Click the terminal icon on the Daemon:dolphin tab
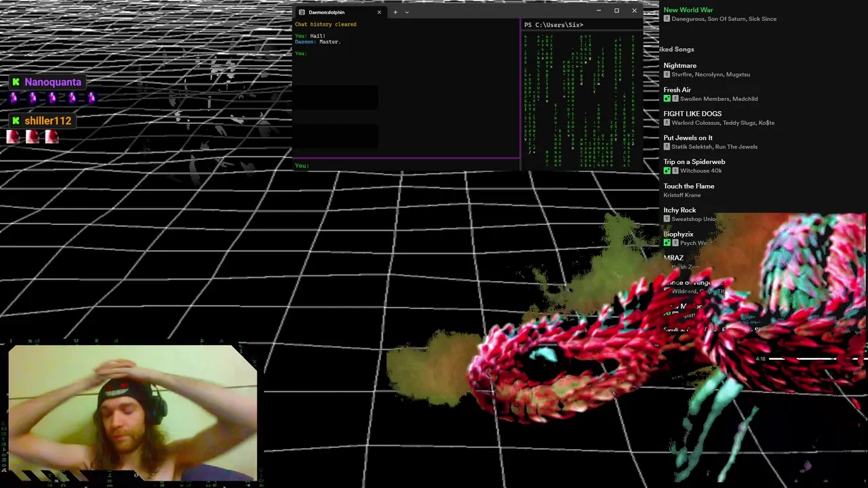The image size is (868, 488). pyautogui.click(x=302, y=12)
